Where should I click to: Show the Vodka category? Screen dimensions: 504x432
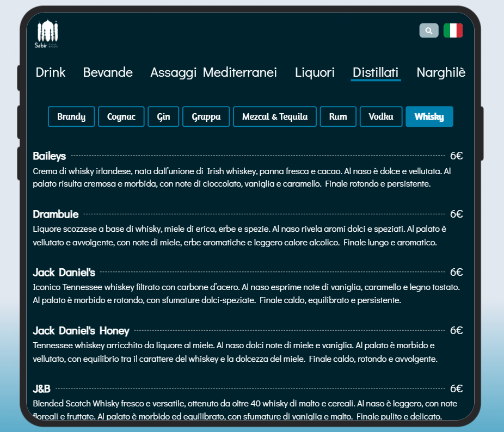[381, 116]
